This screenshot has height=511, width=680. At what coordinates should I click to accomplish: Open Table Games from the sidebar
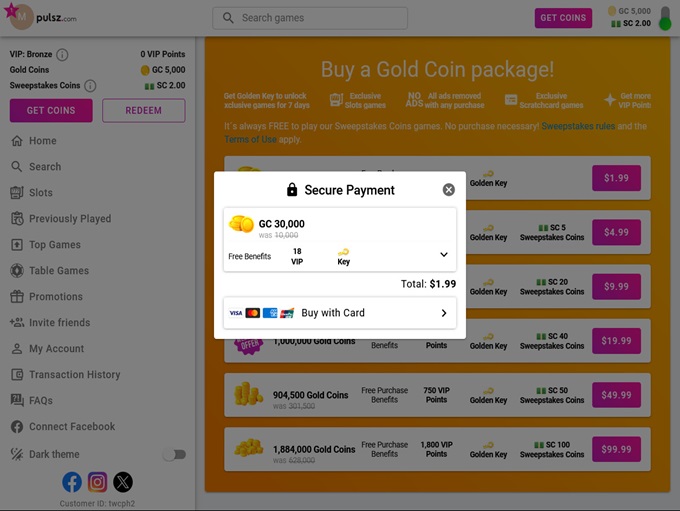coord(58,271)
